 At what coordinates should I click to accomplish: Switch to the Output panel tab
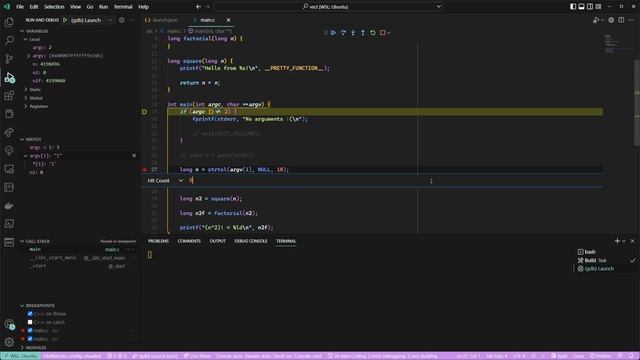(218, 241)
